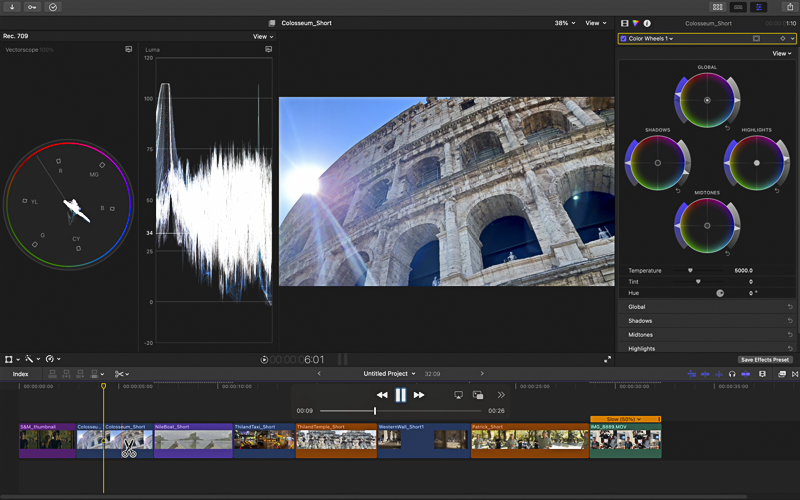Open the Color inspector triangle icon
This screenshot has height=500, width=800.
pos(636,23)
